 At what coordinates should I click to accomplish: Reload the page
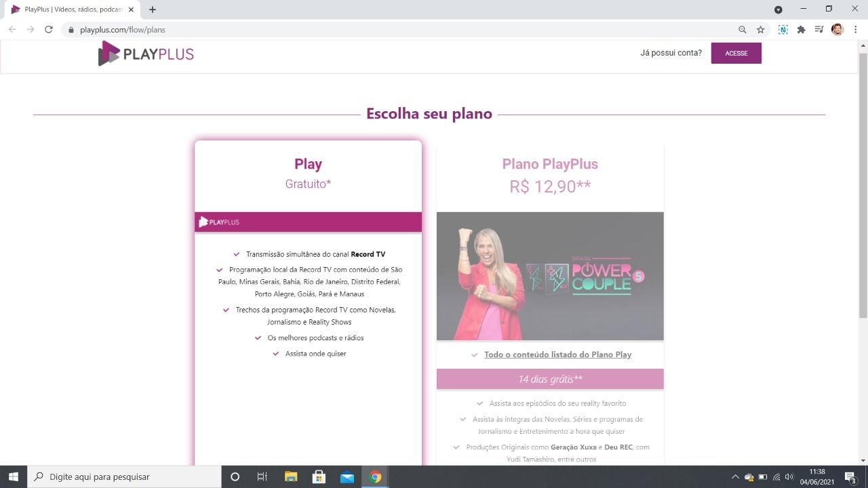point(49,30)
